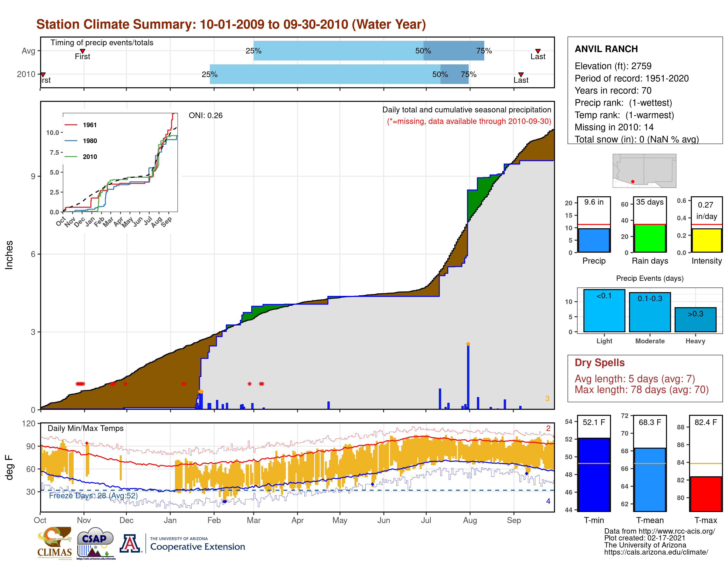Click the orange diamond on late January precipitation bar

(x=201, y=392)
